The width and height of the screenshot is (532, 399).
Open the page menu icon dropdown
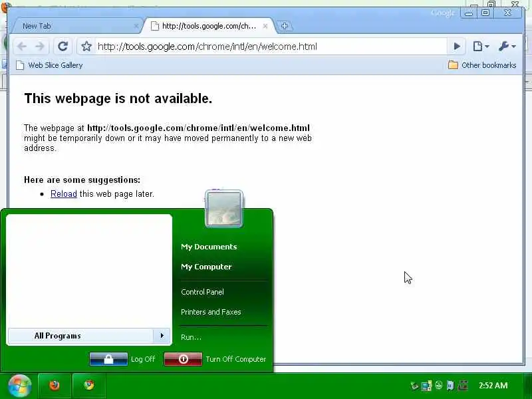(x=481, y=46)
